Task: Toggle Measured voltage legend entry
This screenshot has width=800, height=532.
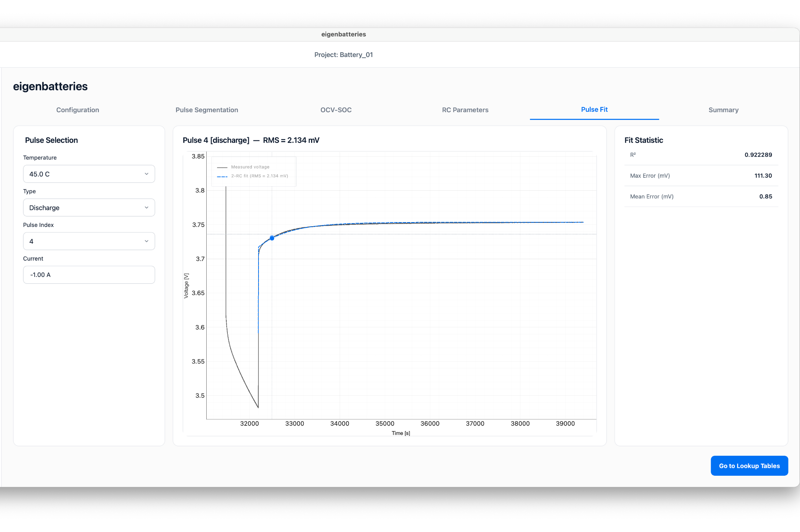Action: [x=243, y=167]
